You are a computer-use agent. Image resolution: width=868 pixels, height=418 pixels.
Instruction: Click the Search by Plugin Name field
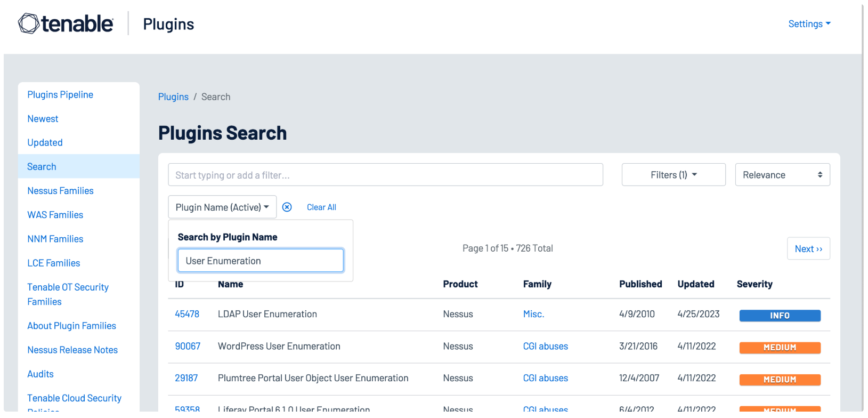tap(260, 261)
